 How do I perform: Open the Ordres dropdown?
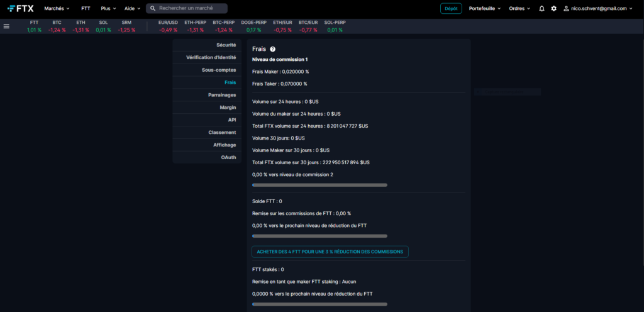click(x=519, y=9)
